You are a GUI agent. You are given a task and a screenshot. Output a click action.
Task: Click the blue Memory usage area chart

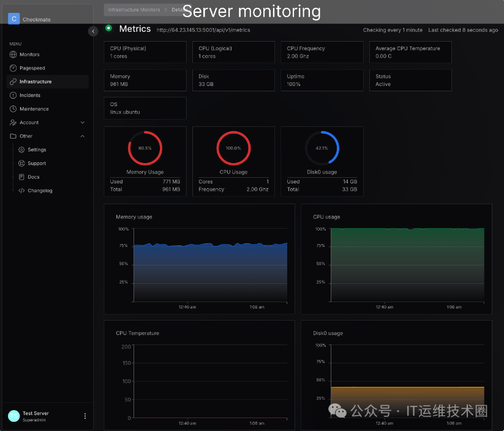point(210,273)
